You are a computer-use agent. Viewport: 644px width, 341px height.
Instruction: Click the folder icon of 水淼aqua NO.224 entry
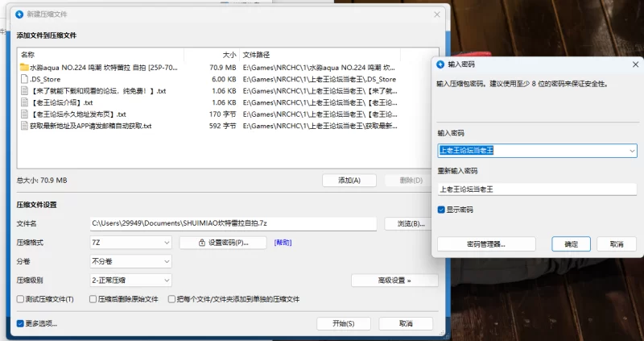[24, 68]
